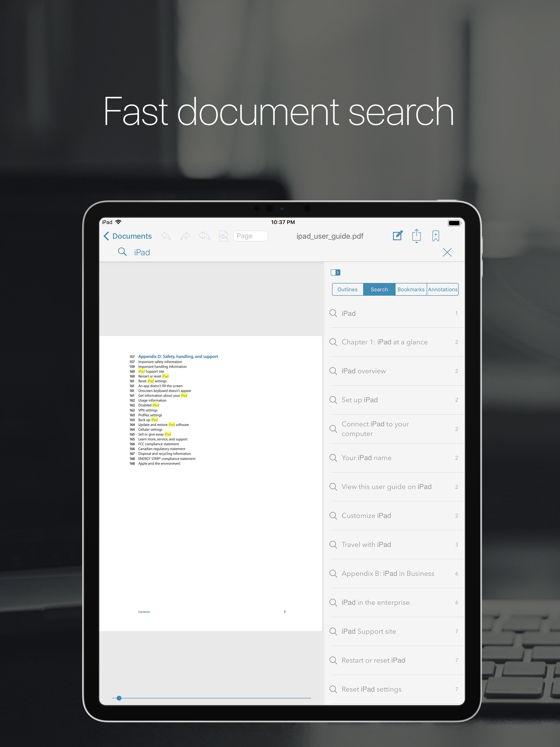560x747 pixels.
Task: Open the annotate edit pencil icon
Action: coord(398,235)
